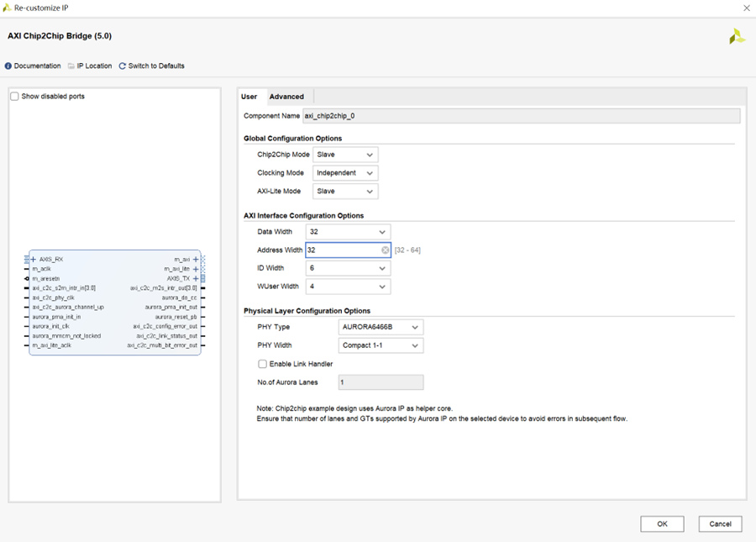The width and height of the screenshot is (756, 542).
Task: Clear the Address Width field with the X icon
Action: tap(385, 250)
